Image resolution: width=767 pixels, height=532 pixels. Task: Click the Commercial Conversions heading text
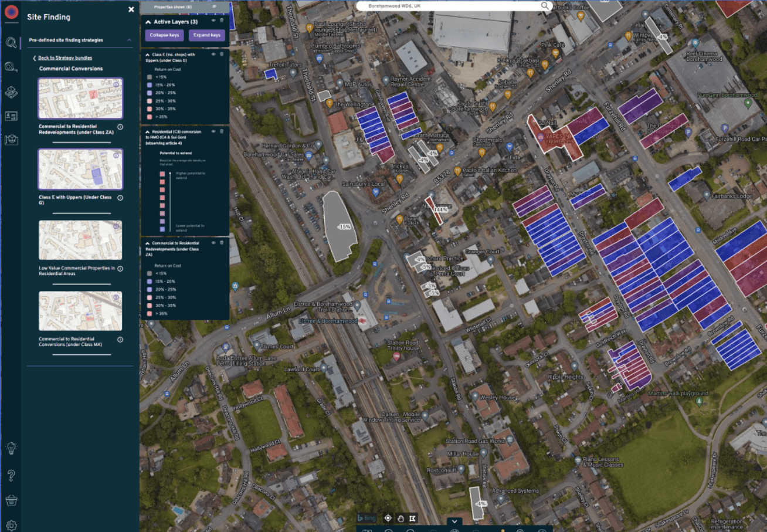click(71, 69)
